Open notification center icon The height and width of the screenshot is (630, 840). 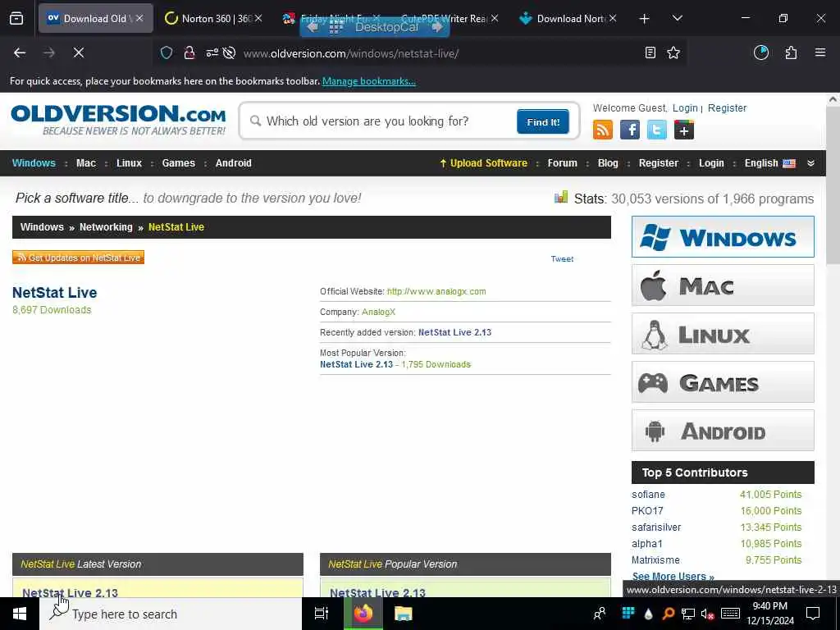point(813,614)
